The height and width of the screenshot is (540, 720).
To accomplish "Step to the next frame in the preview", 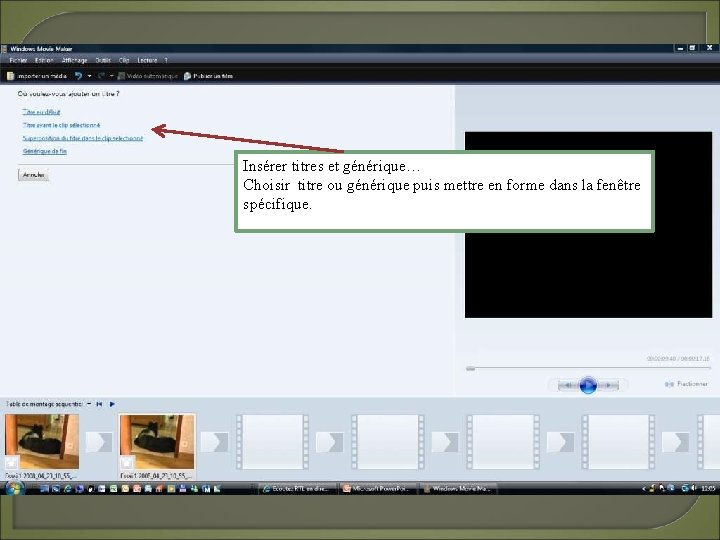I will point(608,385).
